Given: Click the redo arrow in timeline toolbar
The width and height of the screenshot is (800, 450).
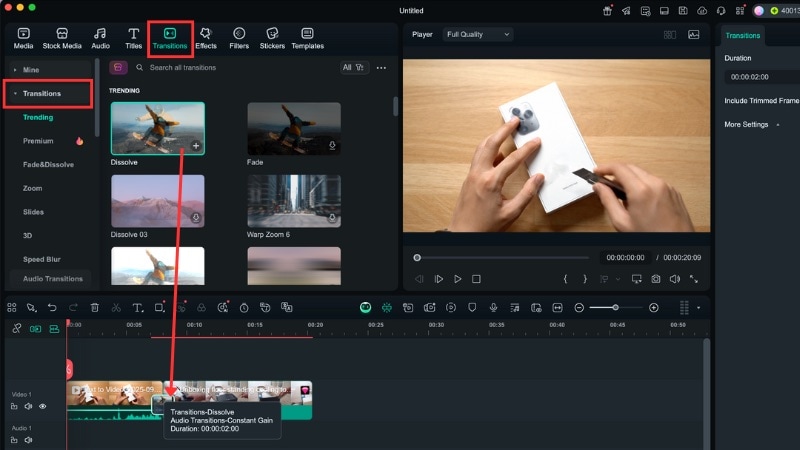Looking at the screenshot, I should tap(73, 308).
